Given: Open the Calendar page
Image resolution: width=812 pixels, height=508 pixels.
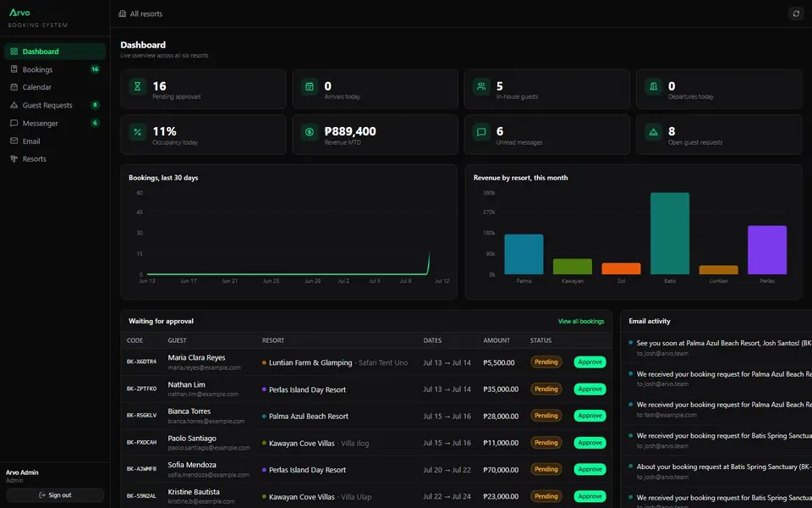Looking at the screenshot, I should click(55, 87).
